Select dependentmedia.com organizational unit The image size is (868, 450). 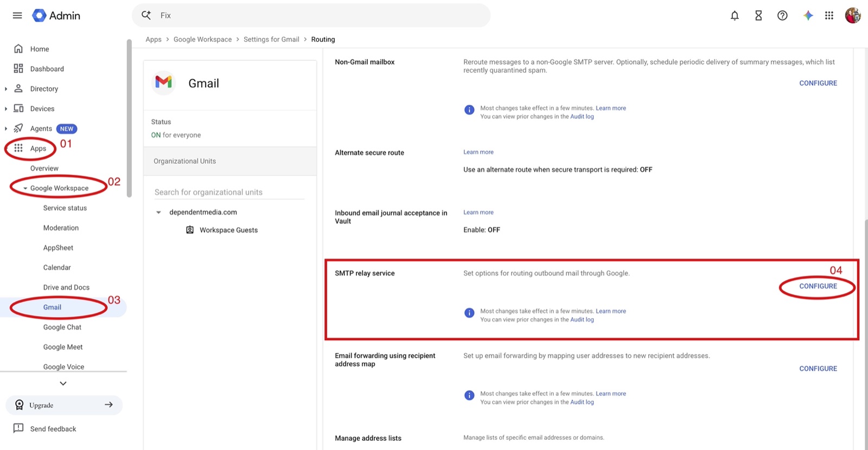pos(203,212)
